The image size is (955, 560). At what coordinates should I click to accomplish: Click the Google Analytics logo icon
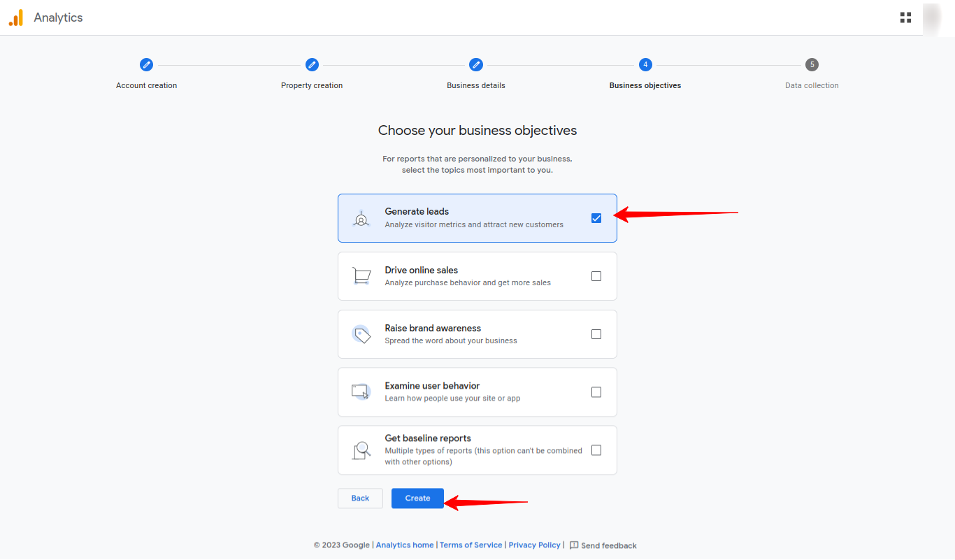click(16, 17)
